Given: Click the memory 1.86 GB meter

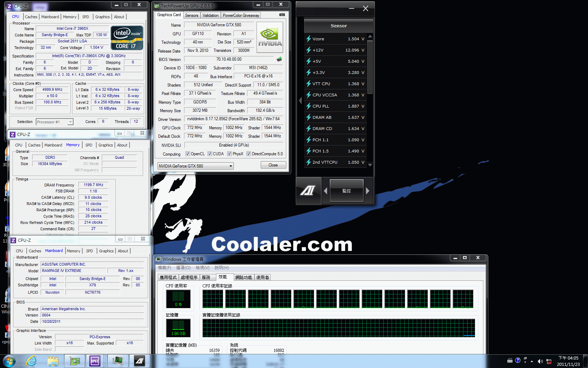Looking at the screenshot, I should (178, 328).
